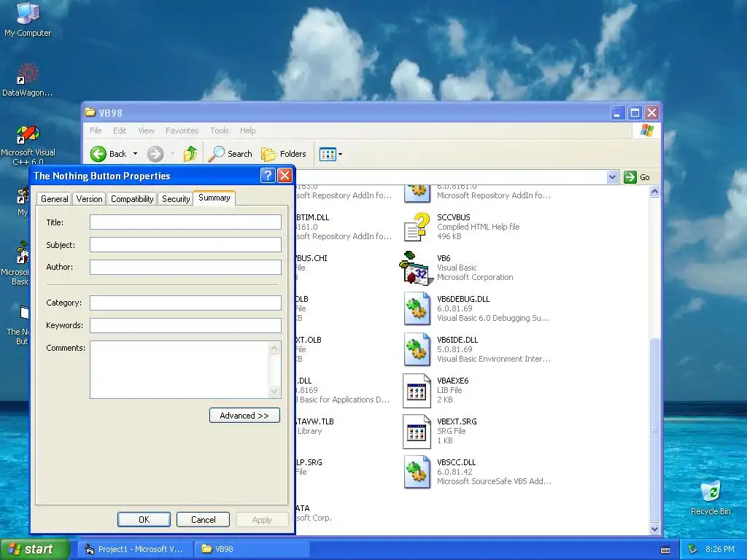The width and height of the screenshot is (747, 560).
Task: Open Search in VB98 toolbar
Action: (x=231, y=154)
